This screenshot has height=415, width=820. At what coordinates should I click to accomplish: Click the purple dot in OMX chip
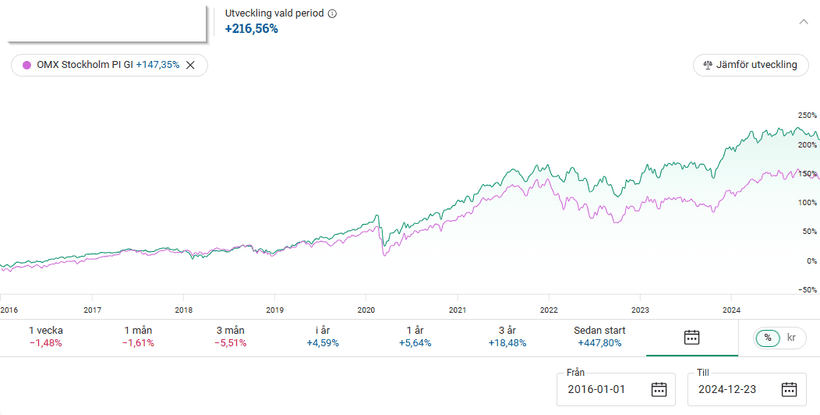tap(27, 65)
